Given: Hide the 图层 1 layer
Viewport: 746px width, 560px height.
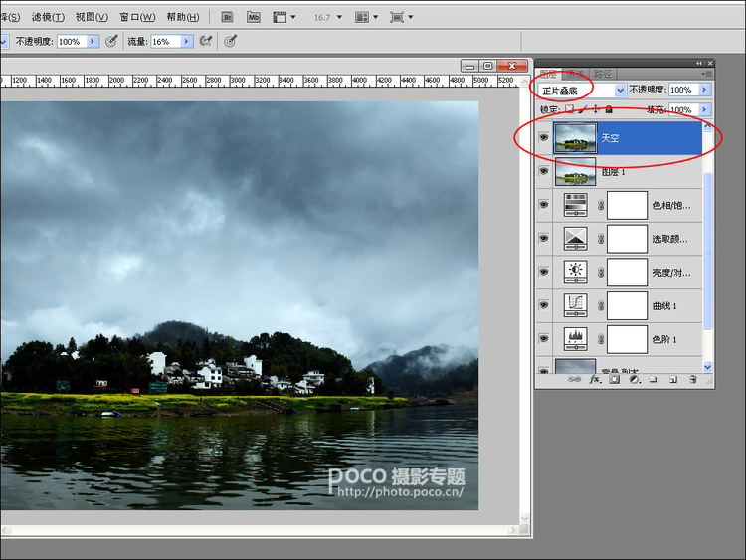Looking at the screenshot, I should [x=544, y=171].
